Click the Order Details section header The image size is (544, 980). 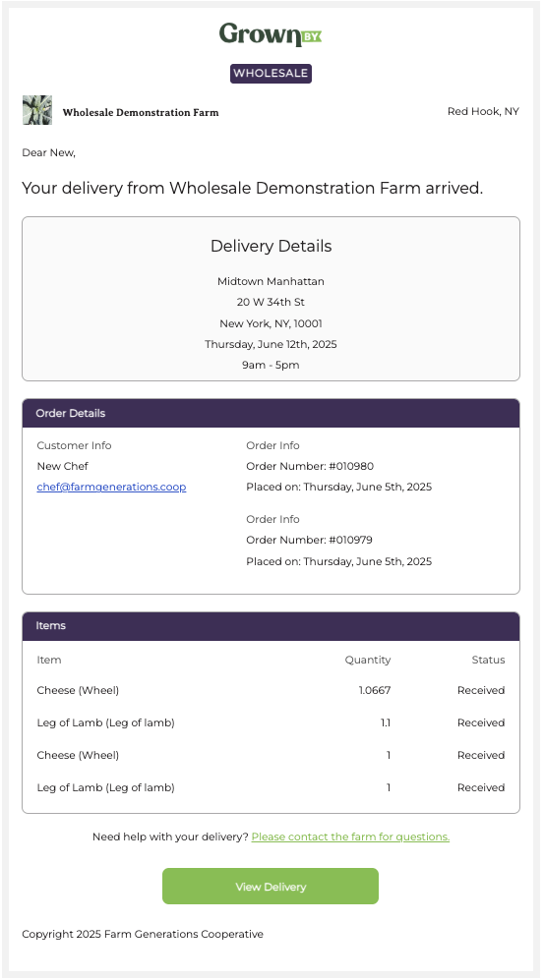click(271, 413)
